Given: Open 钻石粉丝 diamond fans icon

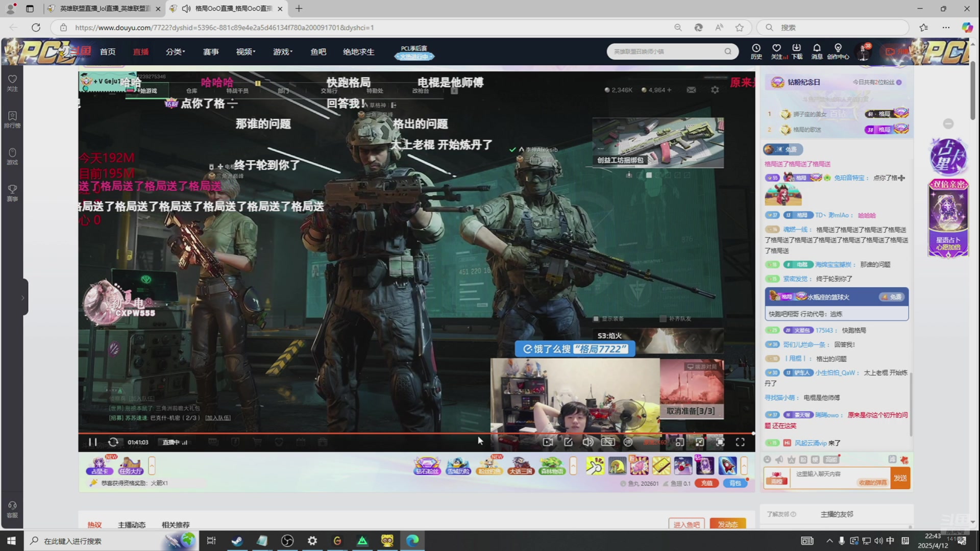Looking at the screenshot, I should [427, 465].
